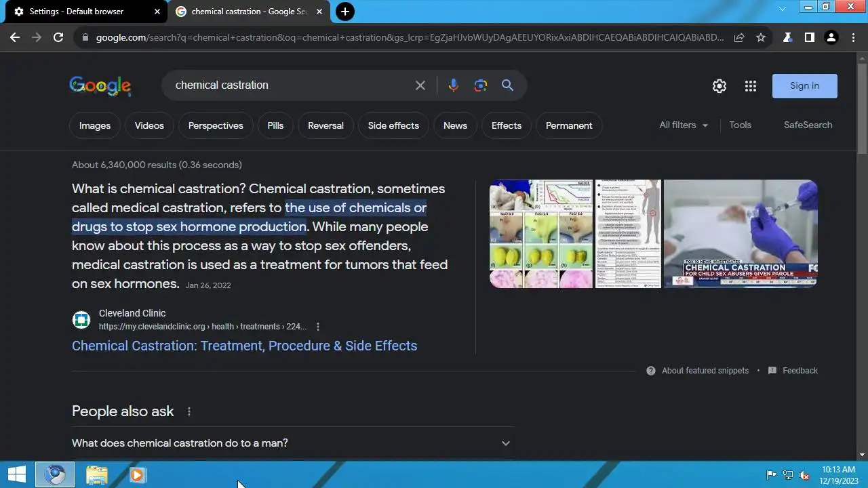Image resolution: width=868 pixels, height=488 pixels.
Task: Open the site information lock icon
Action: (x=85, y=37)
